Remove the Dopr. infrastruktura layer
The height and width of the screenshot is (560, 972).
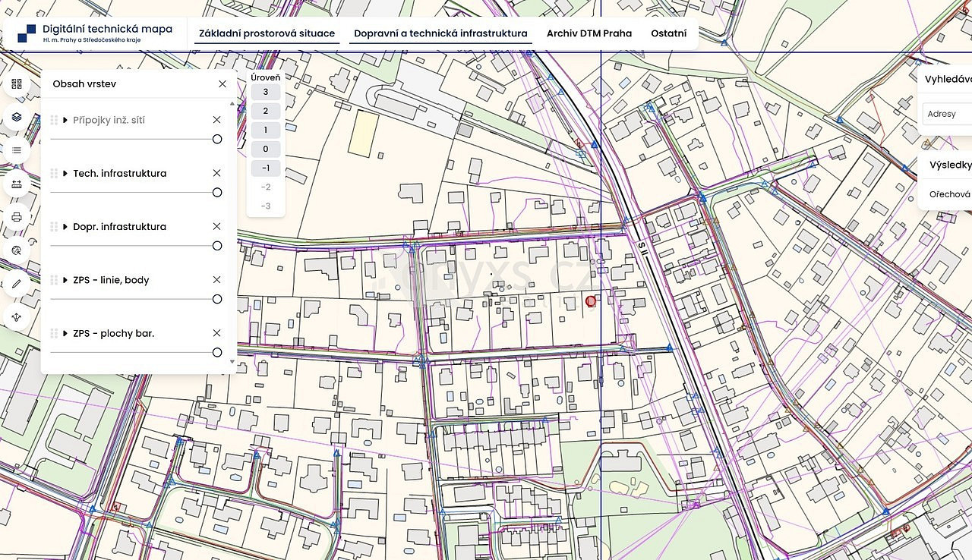click(x=217, y=226)
